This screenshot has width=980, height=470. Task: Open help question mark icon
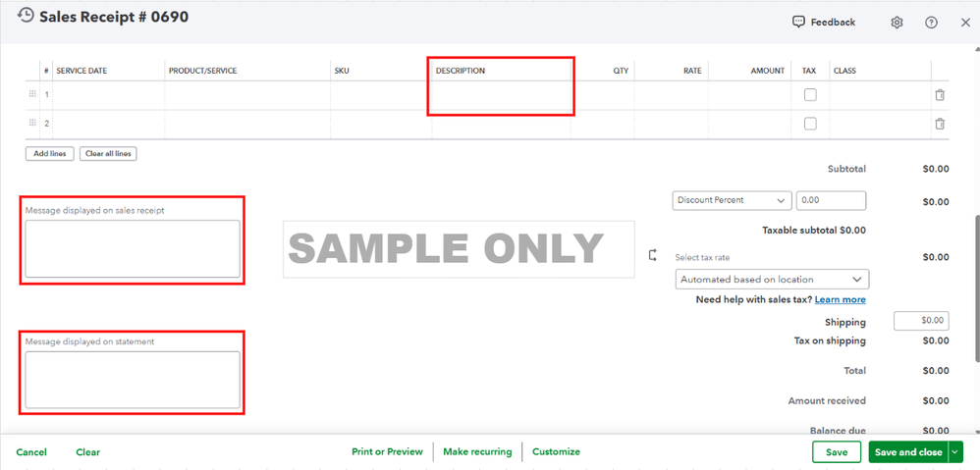pos(931,23)
